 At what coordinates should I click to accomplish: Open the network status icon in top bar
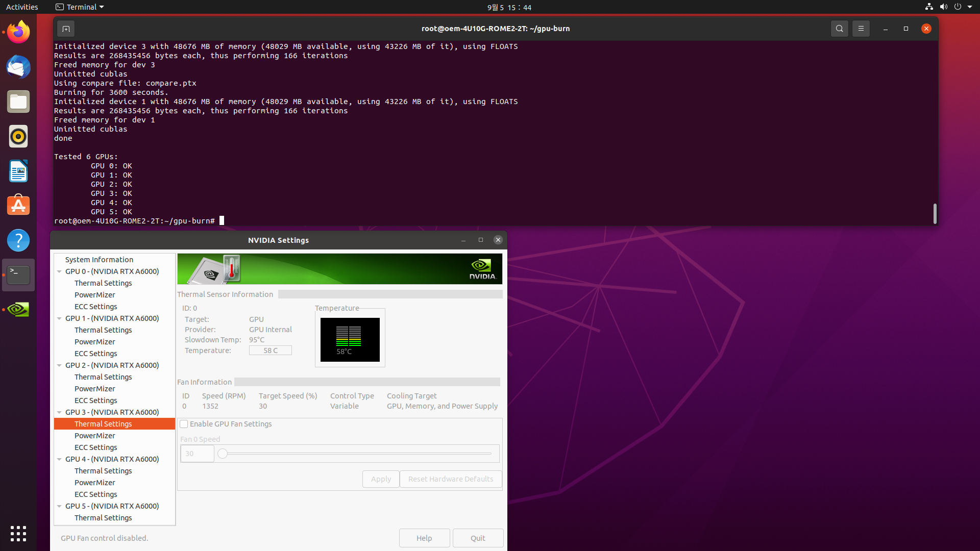929,7
